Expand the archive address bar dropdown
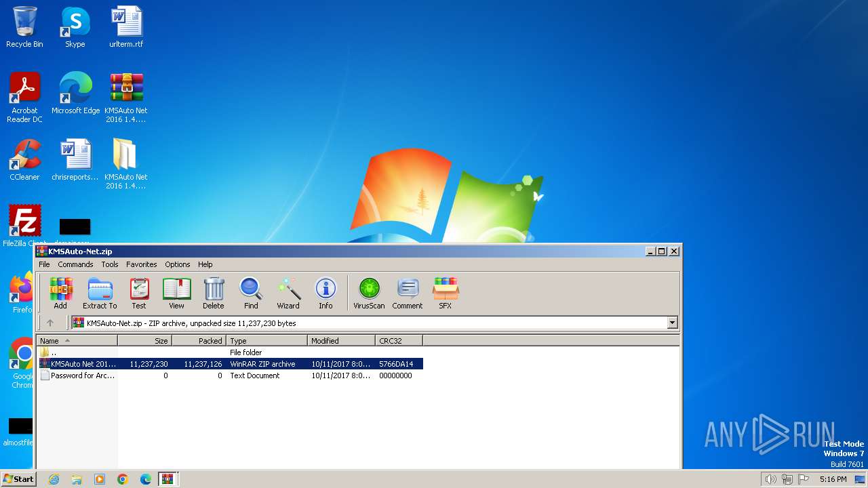 click(x=673, y=323)
